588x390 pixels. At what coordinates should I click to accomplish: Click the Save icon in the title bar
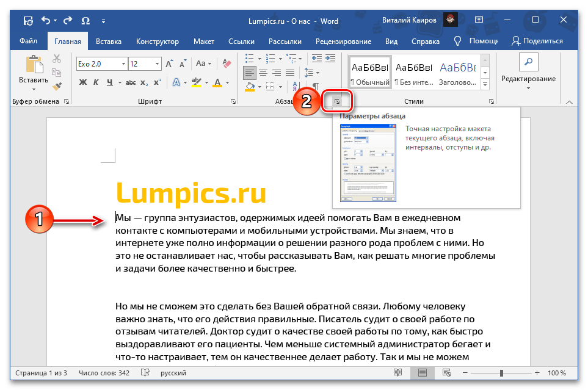pos(28,20)
